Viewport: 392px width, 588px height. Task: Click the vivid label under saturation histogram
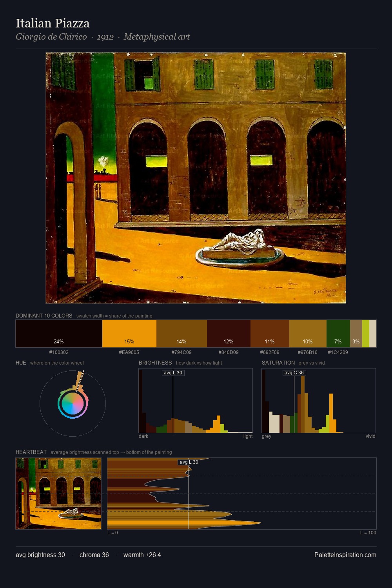tap(370, 436)
